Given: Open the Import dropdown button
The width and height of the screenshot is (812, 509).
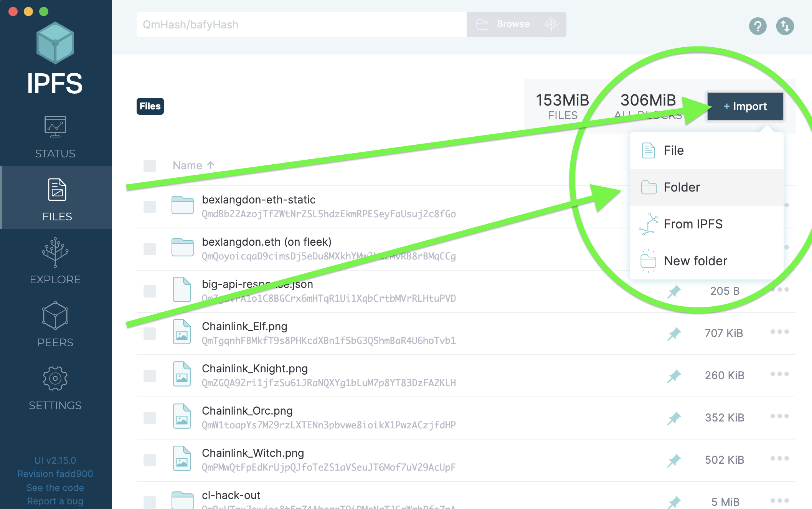Looking at the screenshot, I should (x=745, y=106).
